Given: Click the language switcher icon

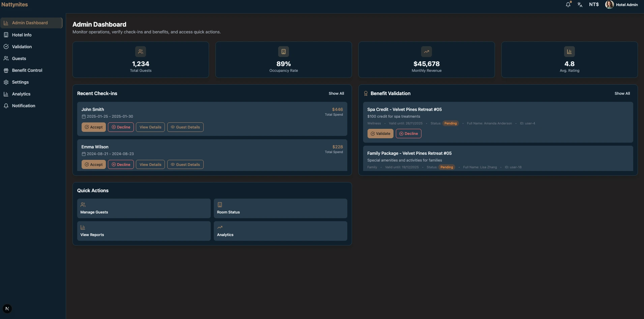Looking at the screenshot, I should [580, 4].
